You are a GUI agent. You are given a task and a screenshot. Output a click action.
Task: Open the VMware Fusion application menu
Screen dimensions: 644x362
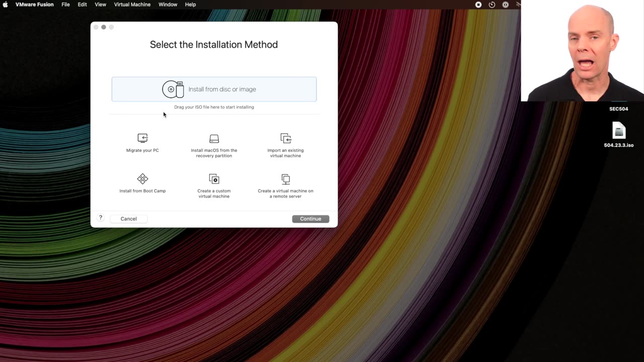(x=35, y=5)
